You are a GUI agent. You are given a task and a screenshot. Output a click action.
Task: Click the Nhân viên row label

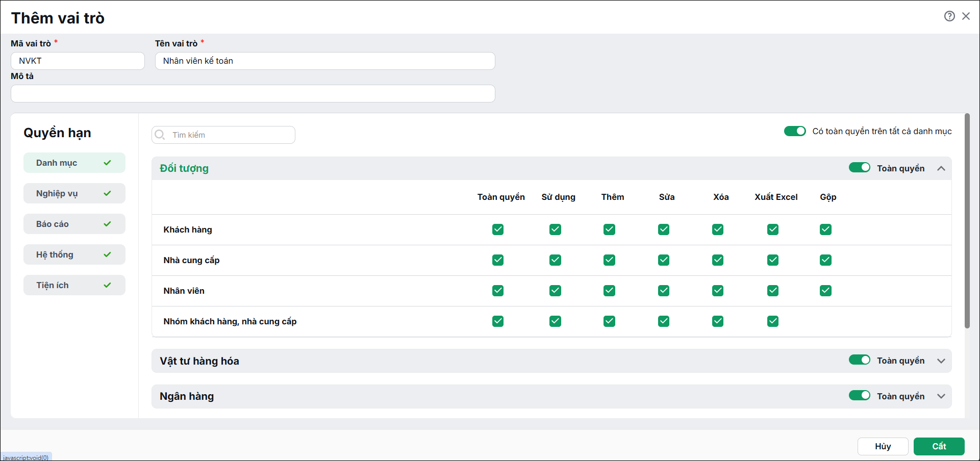(184, 291)
